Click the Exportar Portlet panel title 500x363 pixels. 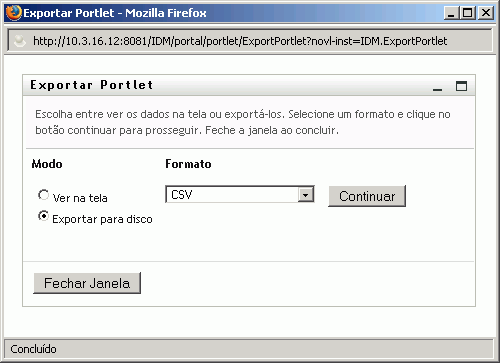tap(92, 85)
